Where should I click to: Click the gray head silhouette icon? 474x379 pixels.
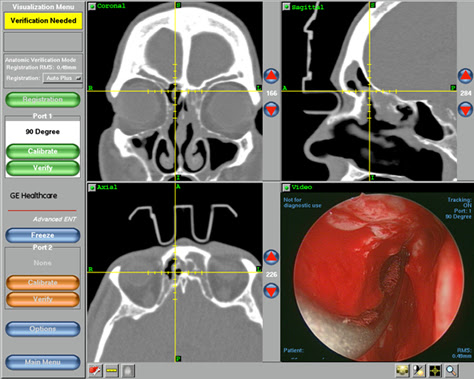click(x=128, y=370)
